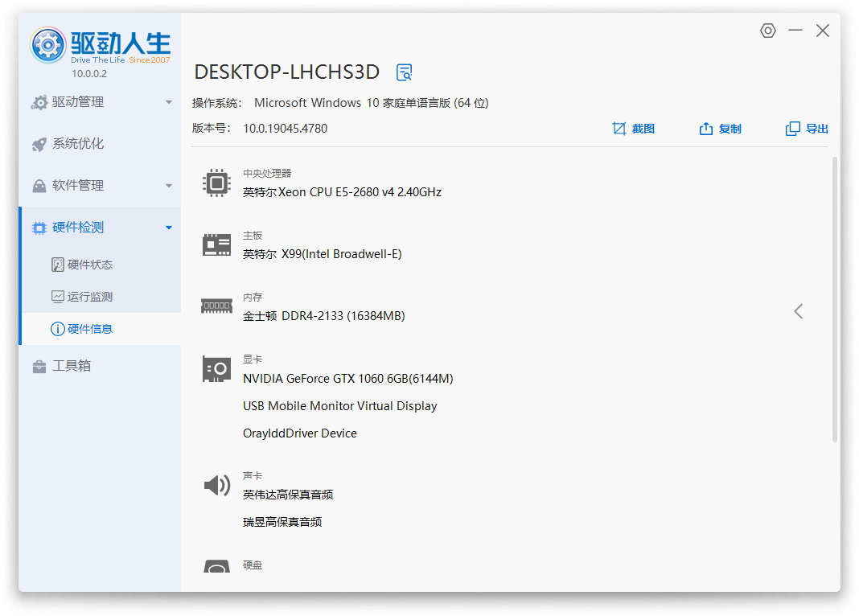Click the 硬件检测 chip icon

point(39,228)
